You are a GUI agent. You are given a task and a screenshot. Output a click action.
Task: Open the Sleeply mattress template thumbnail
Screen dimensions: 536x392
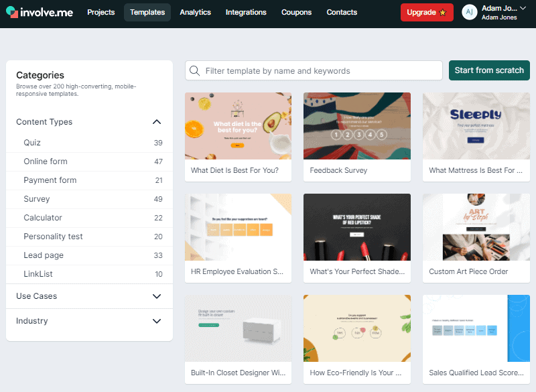476,126
